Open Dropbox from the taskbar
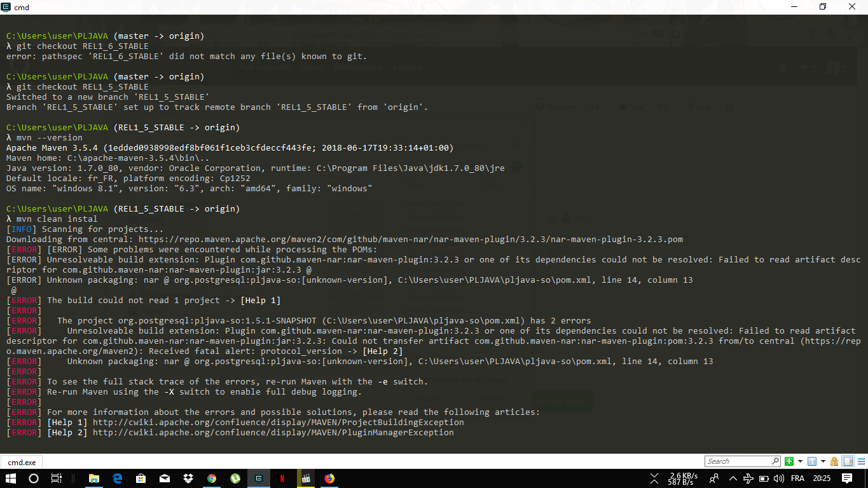868x488 pixels. tap(188, 478)
